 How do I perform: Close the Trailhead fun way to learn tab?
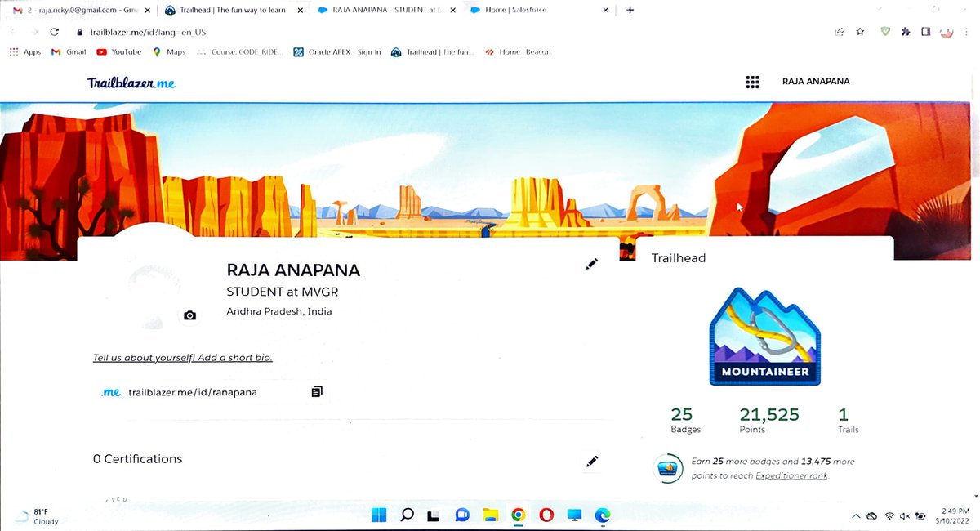(299, 10)
